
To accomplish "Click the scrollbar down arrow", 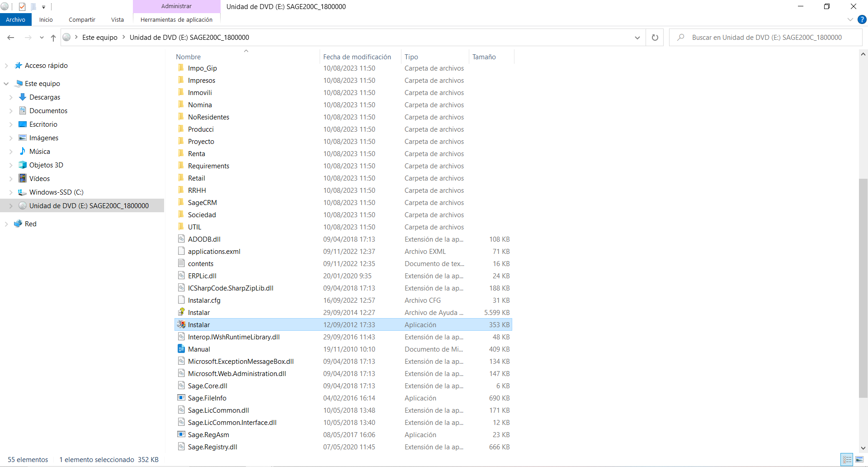I will 863,448.
